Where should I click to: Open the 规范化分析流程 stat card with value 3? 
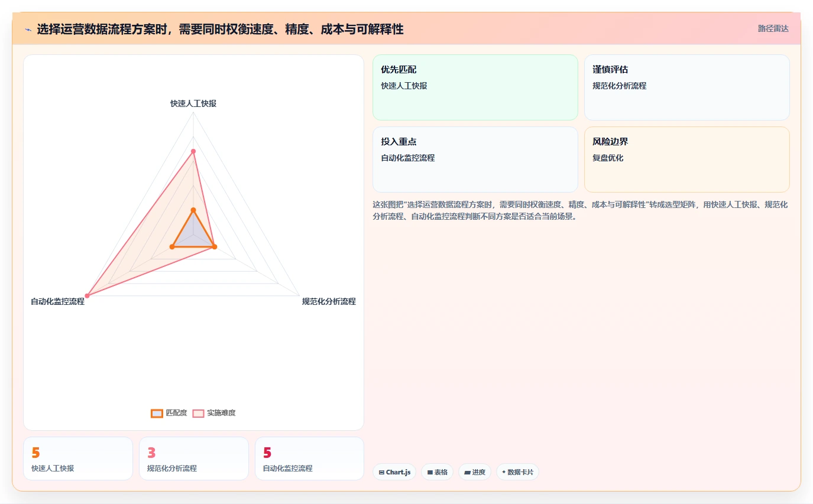pos(194,459)
